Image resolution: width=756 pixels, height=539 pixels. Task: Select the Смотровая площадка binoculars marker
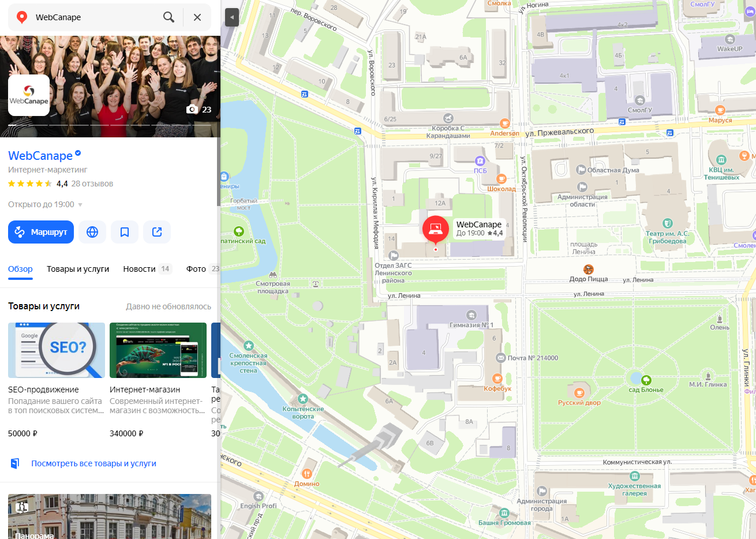click(274, 275)
